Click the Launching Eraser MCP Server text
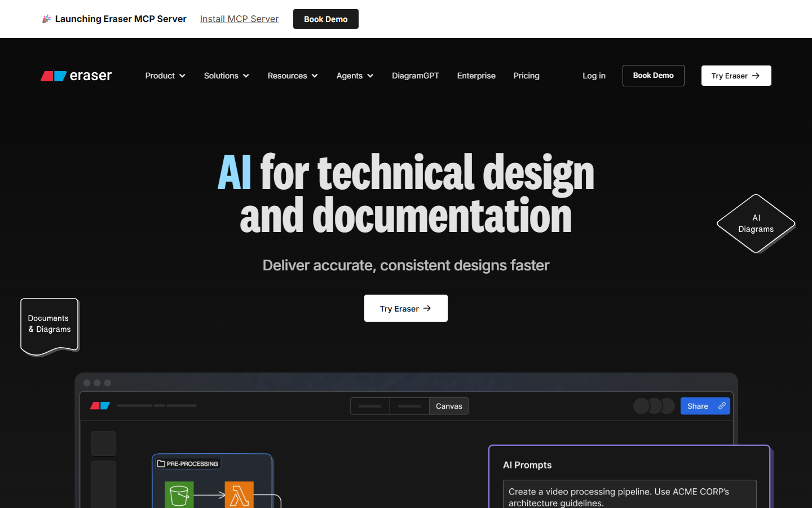The image size is (812, 508). coord(121,19)
